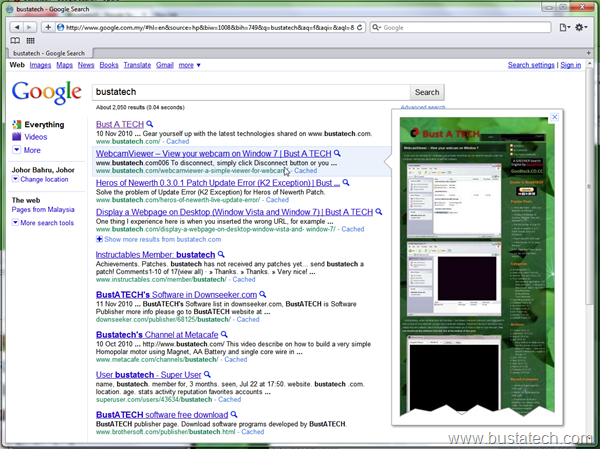Open Search settings link
The height and width of the screenshot is (449, 600).
point(531,65)
